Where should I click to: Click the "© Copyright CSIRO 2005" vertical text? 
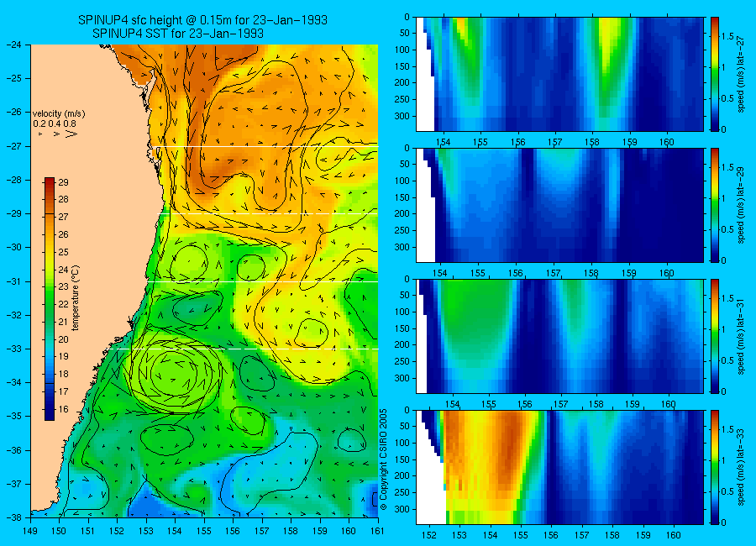[x=384, y=459]
